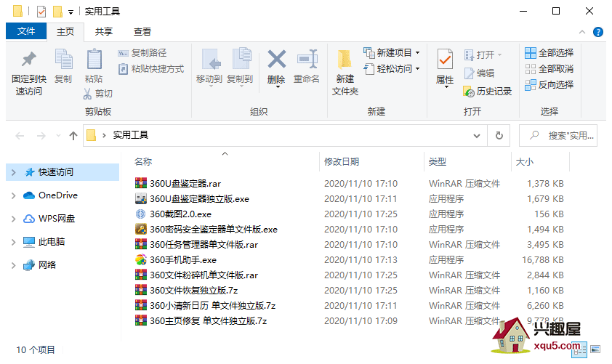Image resolution: width=612 pixels, height=364 pixels.
Task: Click the Refresh button
Action: pos(499,136)
